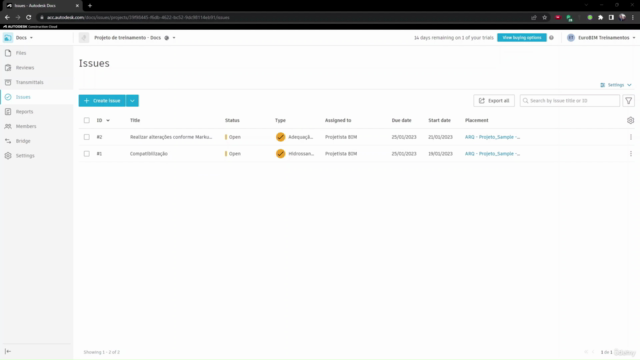The image size is (640, 360).
Task: Open Chrome three-dot menu
Action: [x=633, y=18]
